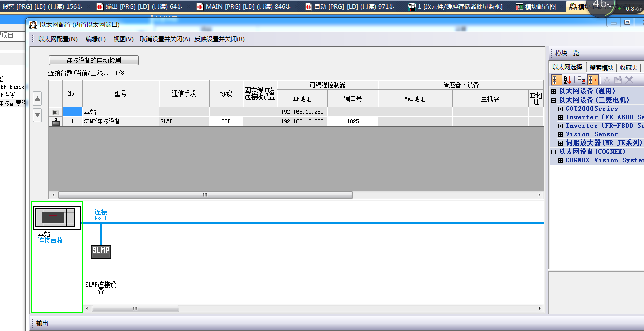Click 反映设置并关闭(R) to apply and close
The width and height of the screenshot is (644, 331).
[x=219, y=39]
